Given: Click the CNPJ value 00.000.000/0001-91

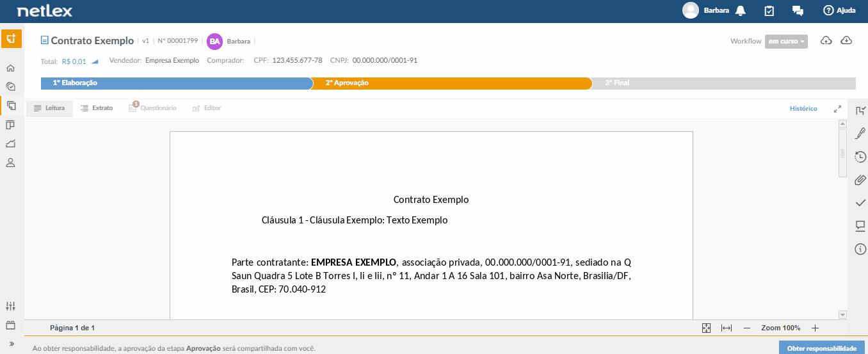Looking at the screenshot, I should click(385, 61).
